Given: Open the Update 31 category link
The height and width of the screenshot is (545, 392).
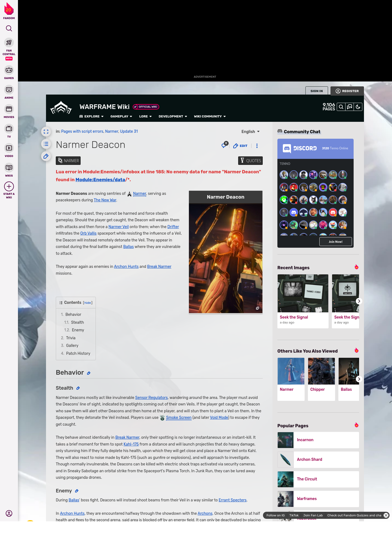Looking at the screenshot, I should (x=129, y=131).
